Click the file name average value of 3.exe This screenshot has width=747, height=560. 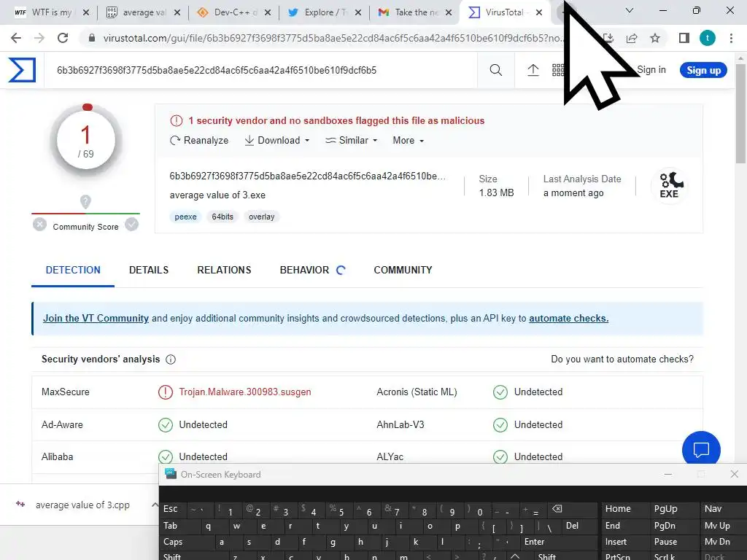point(217,195)
